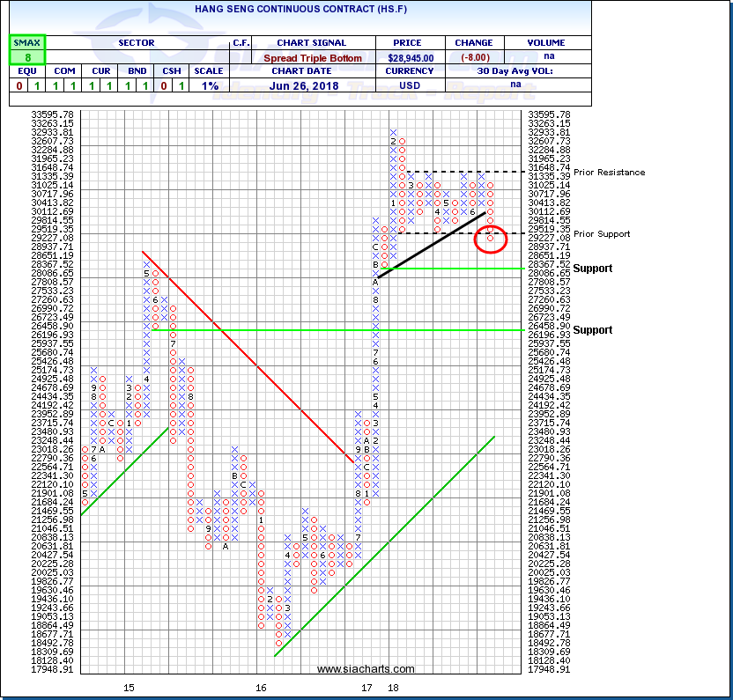The width and height of the screenshot is (733, 700).
Task: Click the Prior Resistance label
Action: tap(608, 173)
